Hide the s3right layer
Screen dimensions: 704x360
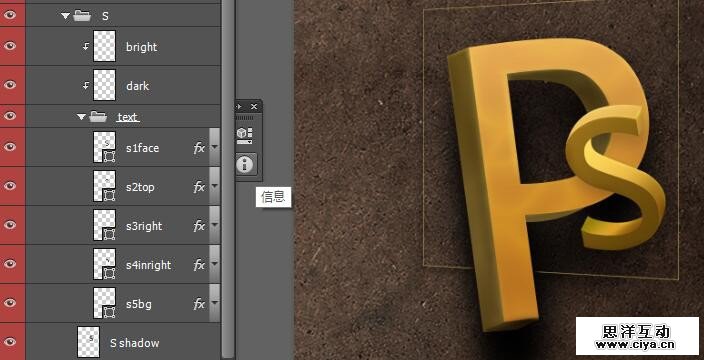(x=9, y=225)
